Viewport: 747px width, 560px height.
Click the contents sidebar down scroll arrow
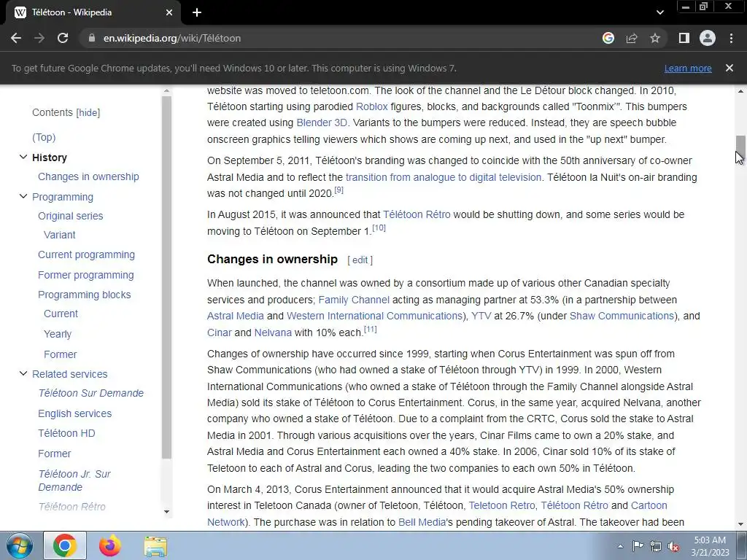[x=166, y=512]
